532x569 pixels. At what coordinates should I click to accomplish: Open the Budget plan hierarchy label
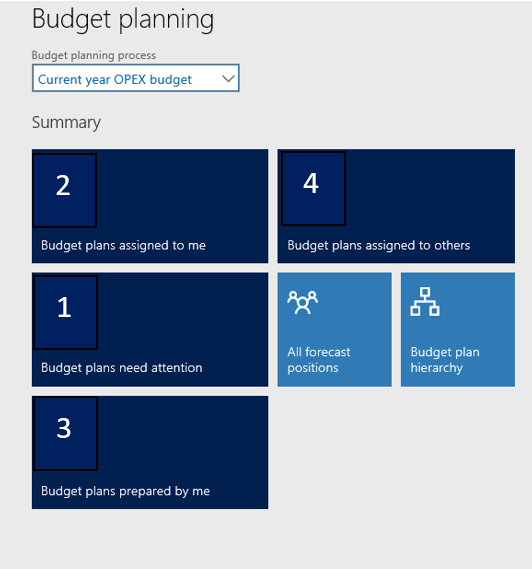click(445, 360)
